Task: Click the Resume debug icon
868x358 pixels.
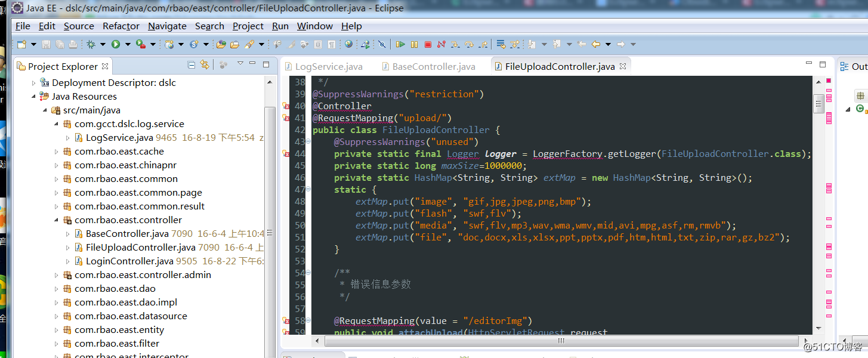Action: pos(400,44)
